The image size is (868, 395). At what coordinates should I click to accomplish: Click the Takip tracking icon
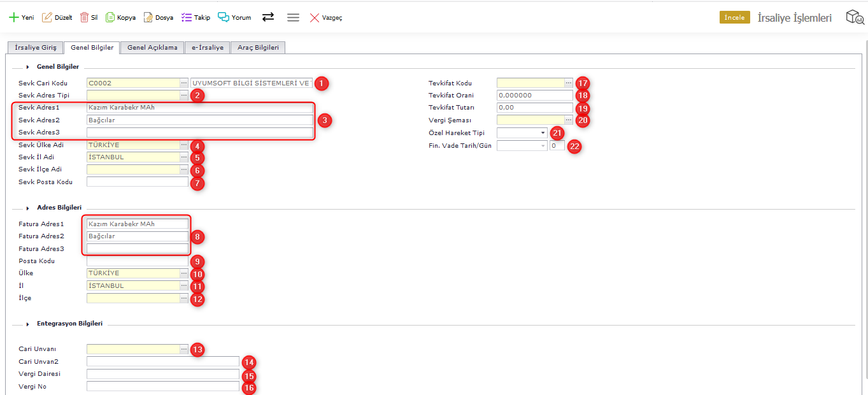click(x=187, y=18)
